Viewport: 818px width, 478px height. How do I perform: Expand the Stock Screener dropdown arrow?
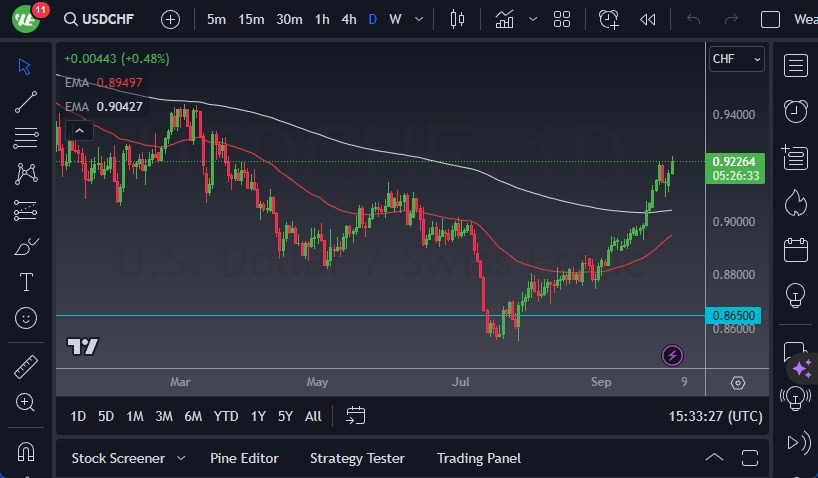pyautogui.click(x=181, y=458)
